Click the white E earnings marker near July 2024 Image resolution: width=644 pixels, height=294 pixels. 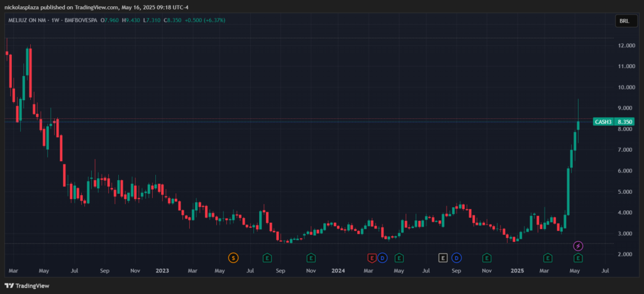pos(443,257)
